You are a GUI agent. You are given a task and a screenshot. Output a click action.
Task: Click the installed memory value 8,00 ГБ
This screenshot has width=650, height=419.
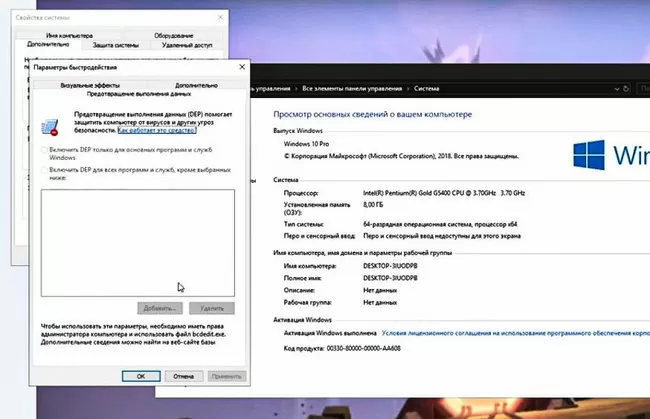[x=373, y=205]
